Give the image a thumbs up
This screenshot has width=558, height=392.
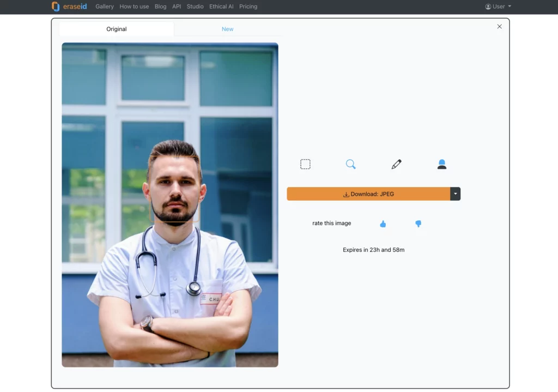coord(383,224)
